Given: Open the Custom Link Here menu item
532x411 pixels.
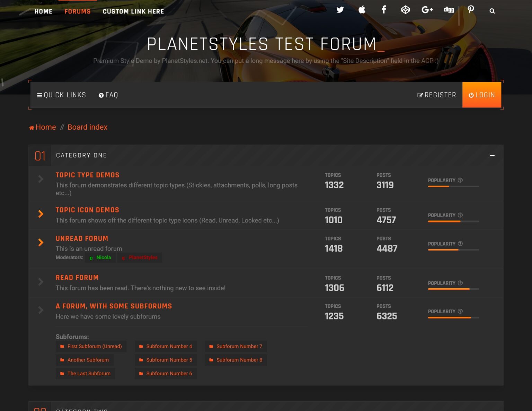Looking at the screenshot, I should (x=133, y=11).
